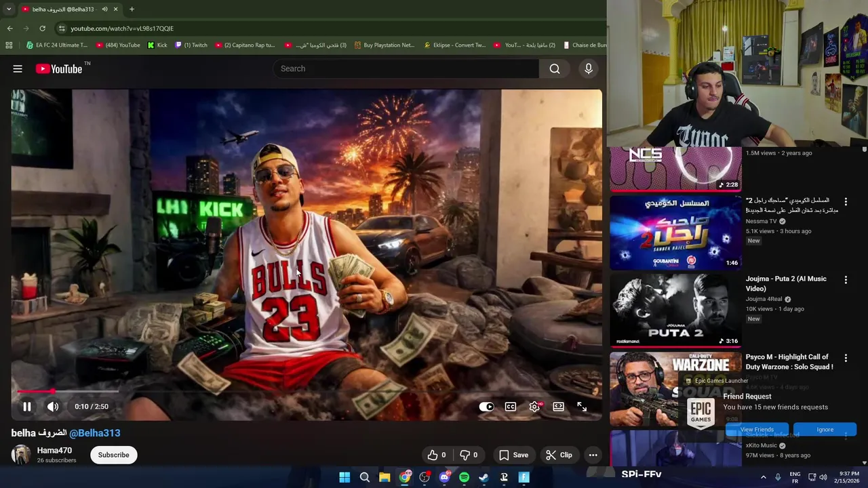Open options for the Nessma TV video
The image size is (868, 488).
pyautogui.click(x=846, y=202)
